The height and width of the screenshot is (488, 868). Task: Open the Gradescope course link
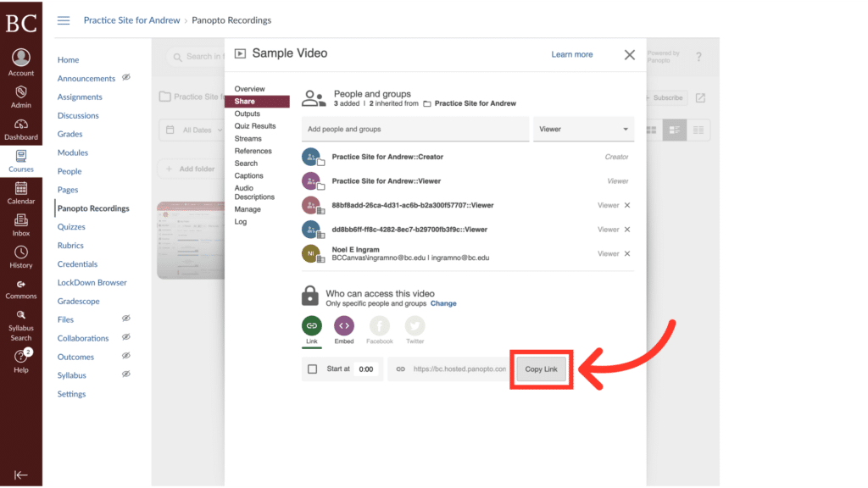point(79,301)
